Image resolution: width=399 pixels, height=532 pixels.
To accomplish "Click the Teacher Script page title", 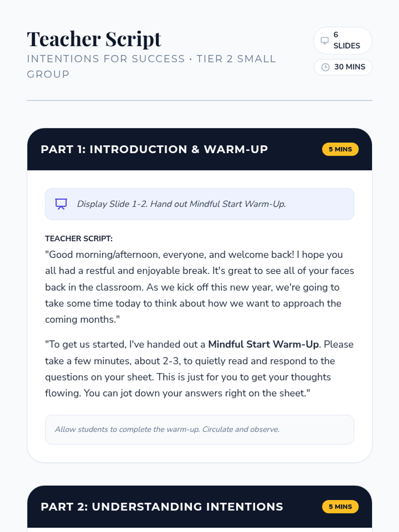I will 94,39.
